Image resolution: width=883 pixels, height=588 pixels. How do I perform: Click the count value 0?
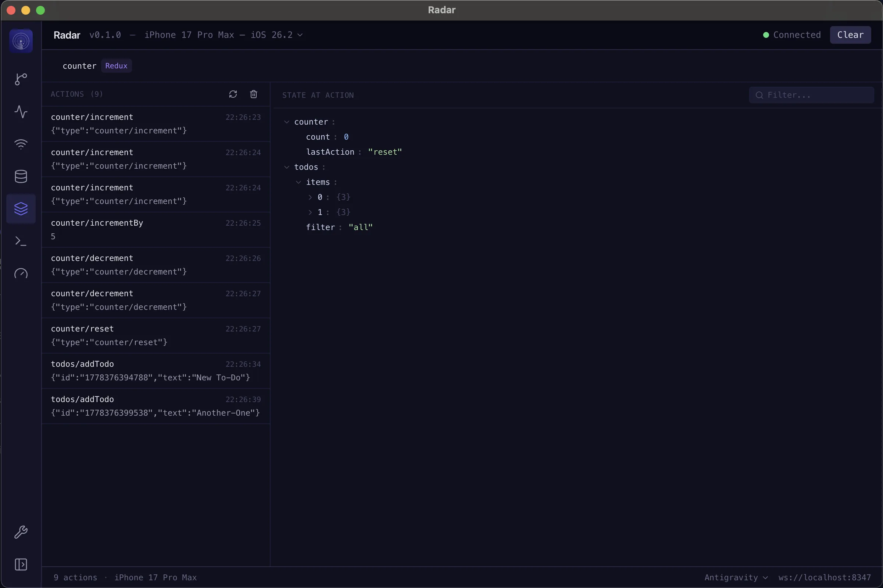pyautogui.click(x=346, y=137)
